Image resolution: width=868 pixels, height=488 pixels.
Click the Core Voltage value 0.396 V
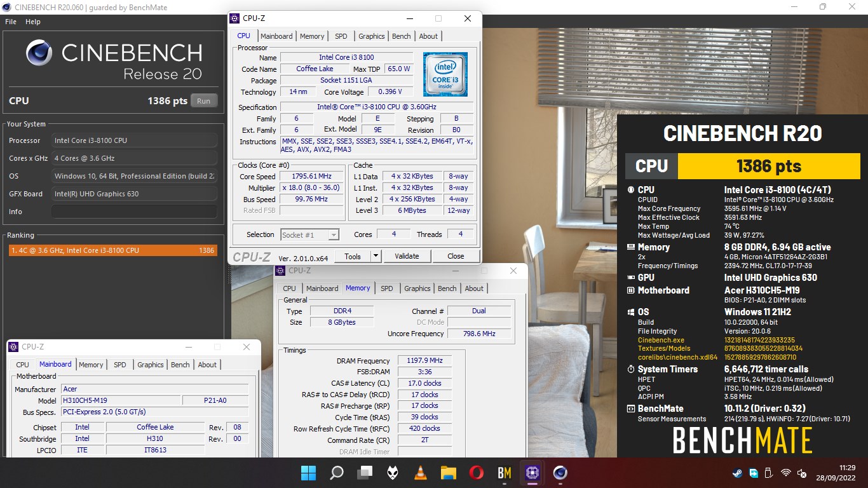click(390, 92)
